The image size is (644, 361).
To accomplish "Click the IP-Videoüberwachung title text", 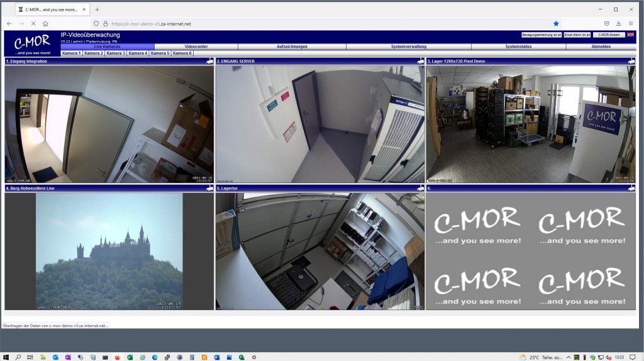I will [x=91, y=35].
